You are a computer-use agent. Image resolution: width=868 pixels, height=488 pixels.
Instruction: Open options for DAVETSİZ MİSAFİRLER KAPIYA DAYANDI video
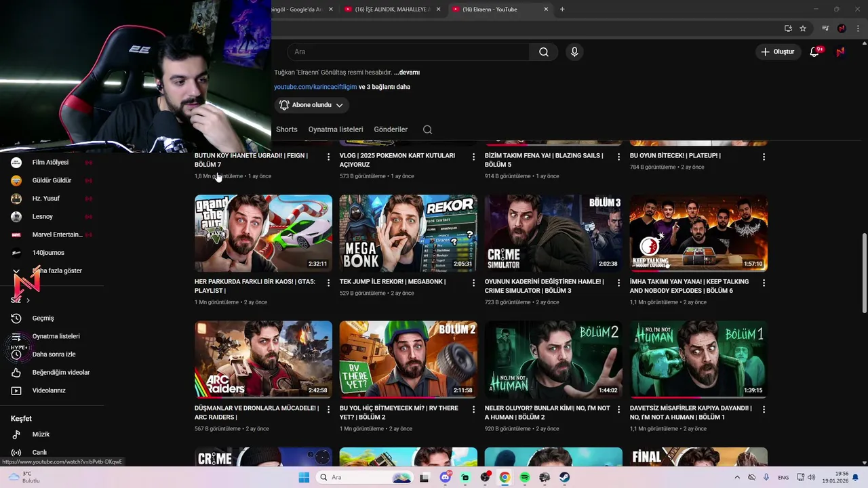(764, 409)
